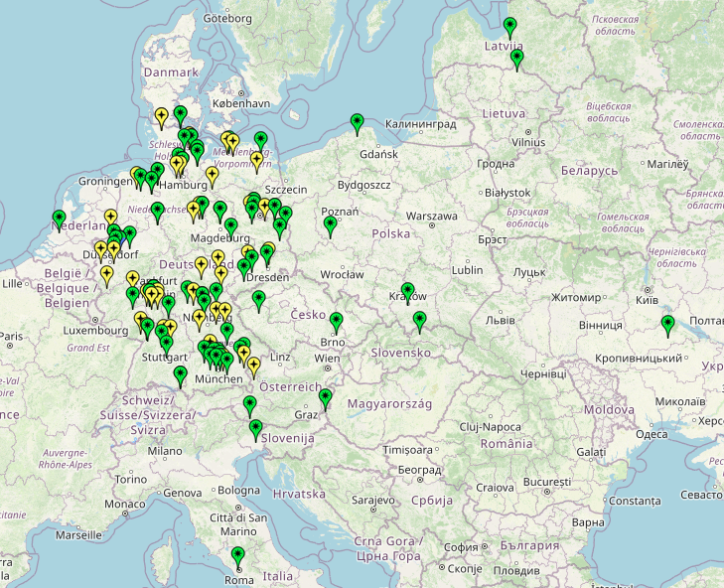Open the topmost green marker above Latvija
This screenshot has width=724, height=588.
509,27
